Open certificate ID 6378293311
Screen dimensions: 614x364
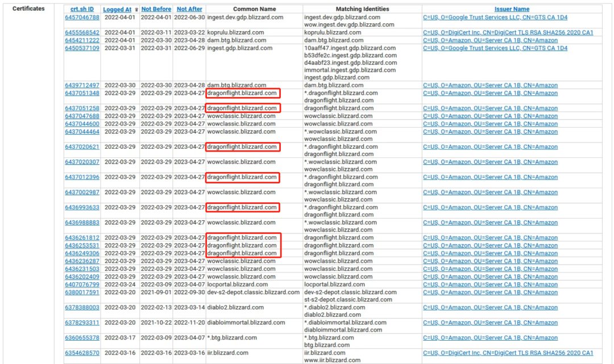(x=82, y=323)
